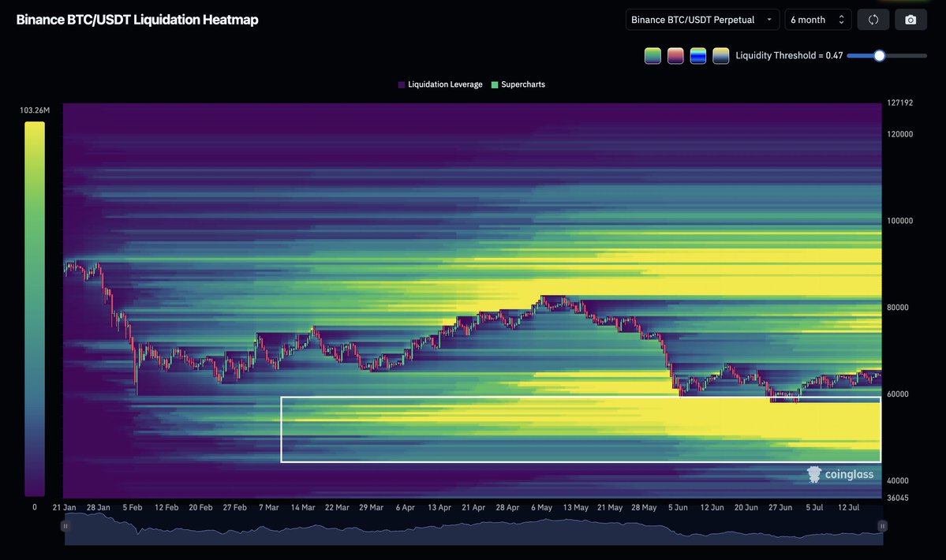Click the 6 May date axis label
The width and height of the screenshot is (946, 560).
pyautogui.click(x=541, y=508)
